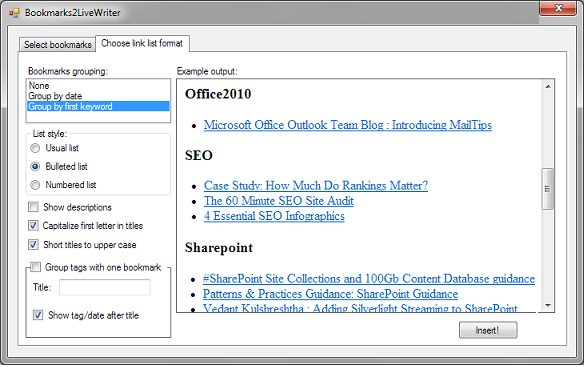Viewport: 586px width, 367px height.
Task: Click the SEO heading in example output
Action: (x=199, y=155)
